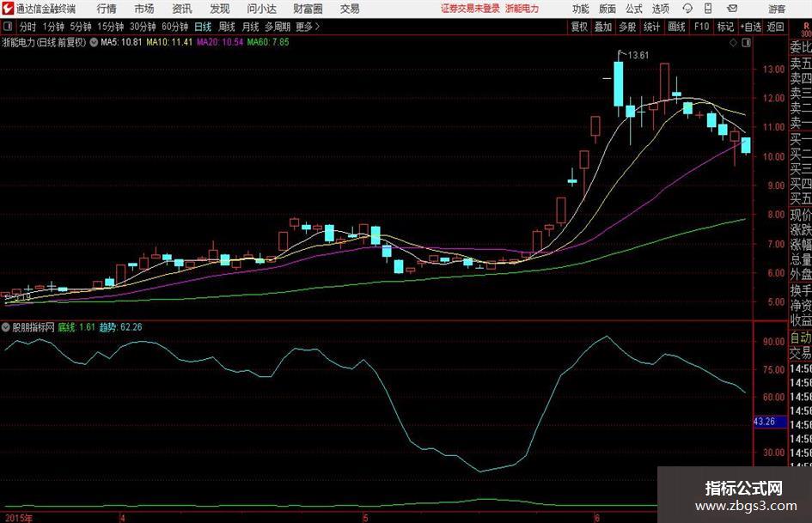Click the 标记 mark button
Screen dimensions: 812x523
[725, 27]
